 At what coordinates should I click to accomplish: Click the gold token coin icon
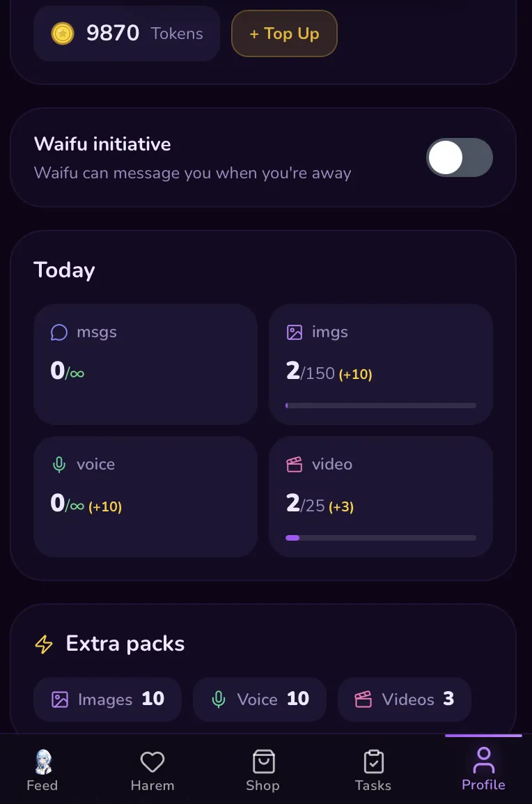coord(63,33)
